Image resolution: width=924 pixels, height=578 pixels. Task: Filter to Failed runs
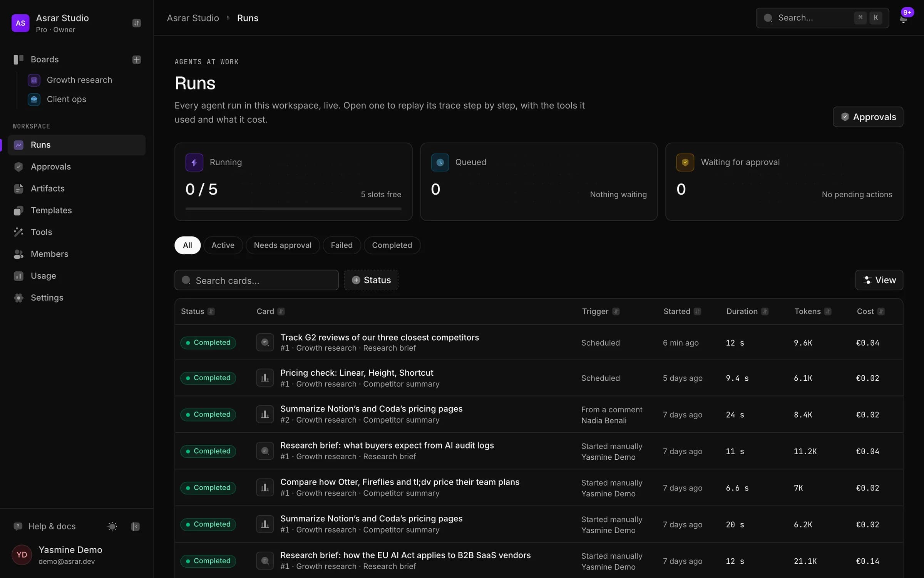[x=341, y=245]
